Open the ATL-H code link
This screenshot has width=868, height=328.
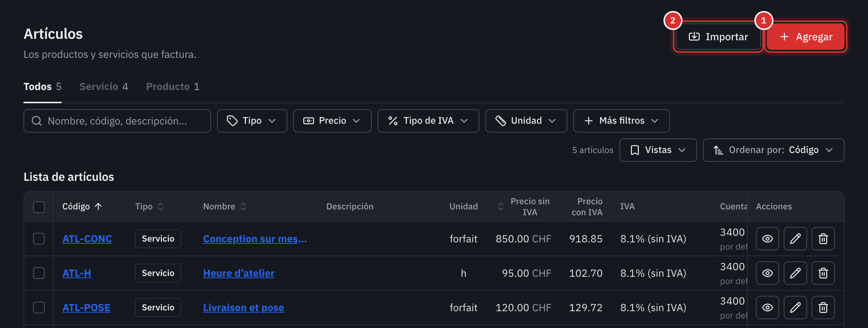(x=77, y=273)
